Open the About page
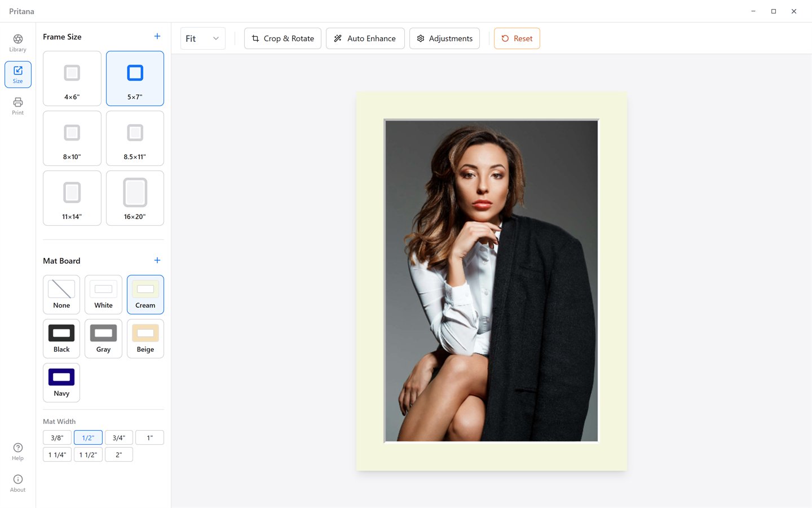Viewport: 812px width, 508px height. (18, 483)
